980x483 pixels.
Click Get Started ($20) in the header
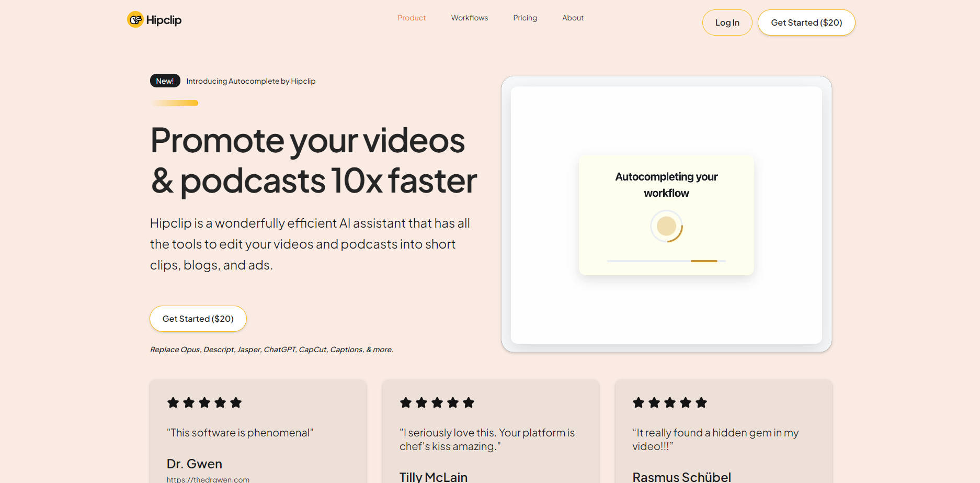coord(806,23)
